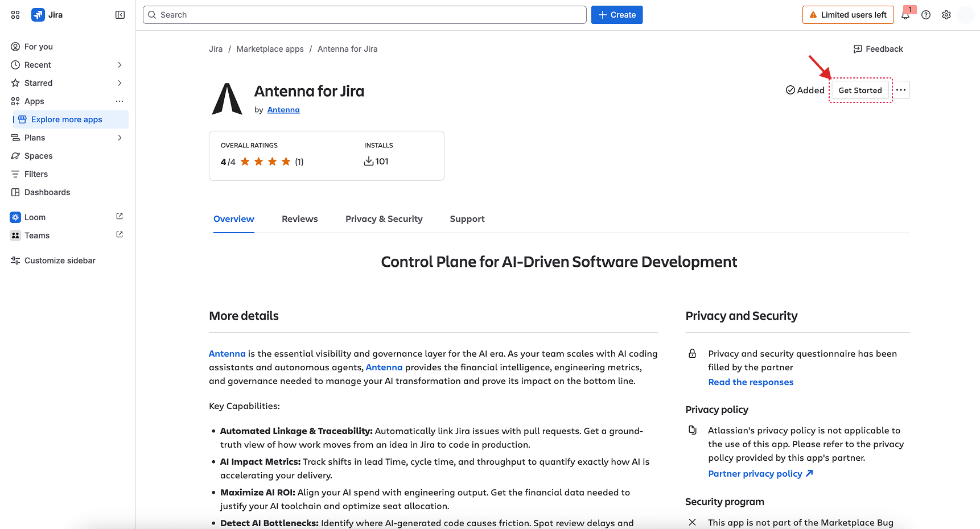Click Read the responses link
The image size is (980, 529).
751,382
